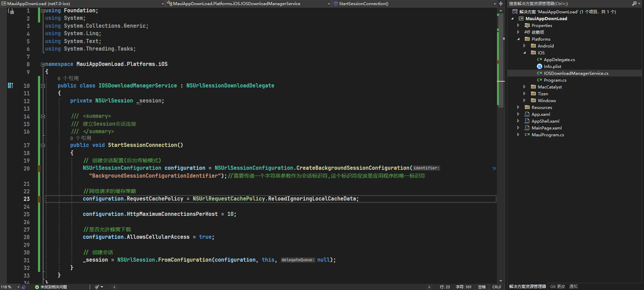The height and width of the screenshot is (290, 644).
Task: Click the MainPage.xaml file icon
Action: tap(527, 128)
